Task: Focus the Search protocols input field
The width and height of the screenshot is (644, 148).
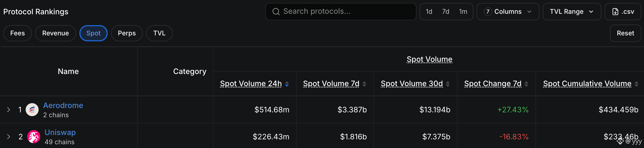Action: (341, 12)
